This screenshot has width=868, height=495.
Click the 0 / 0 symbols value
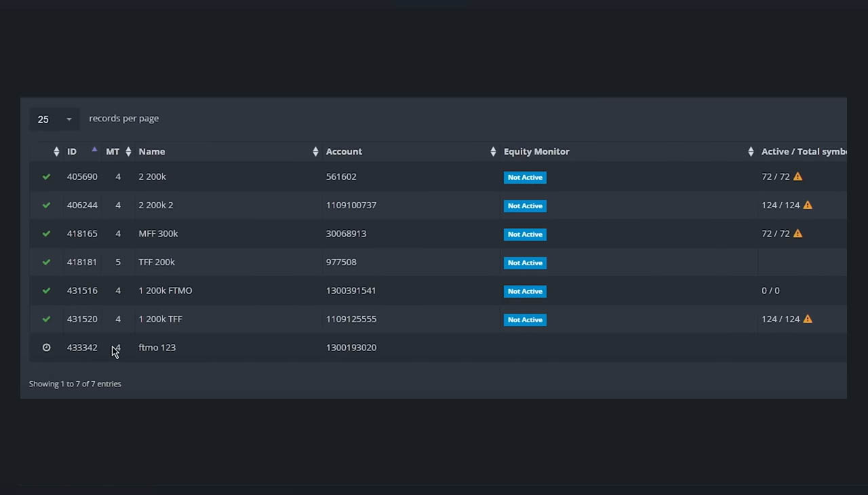click(770, 290)
